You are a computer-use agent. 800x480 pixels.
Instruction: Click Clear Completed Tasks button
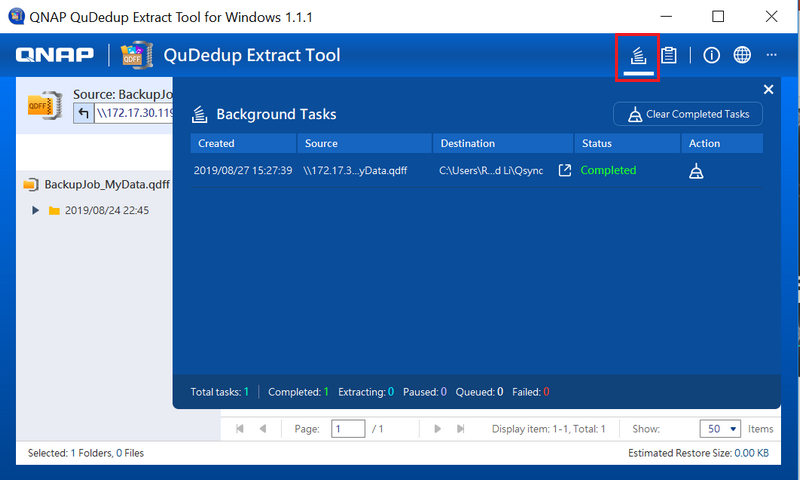pos(688,114)
